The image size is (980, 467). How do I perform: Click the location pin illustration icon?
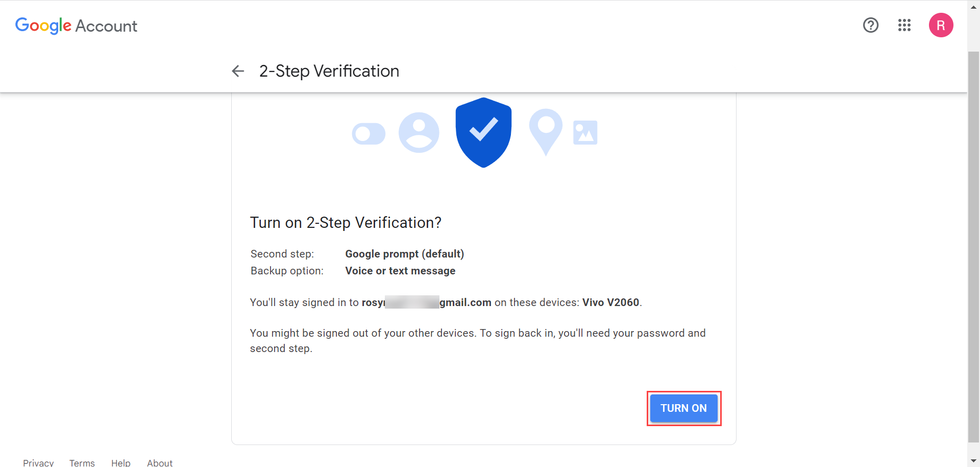pos(546,132)
